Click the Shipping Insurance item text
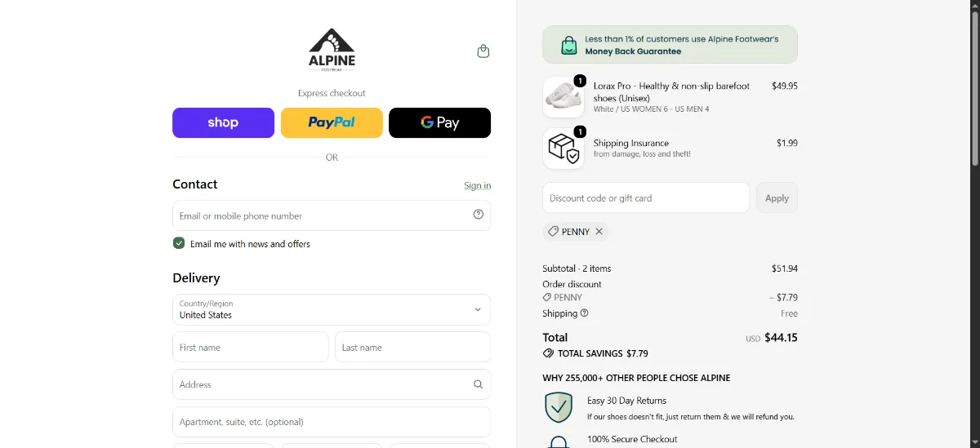 coord(631,143)
